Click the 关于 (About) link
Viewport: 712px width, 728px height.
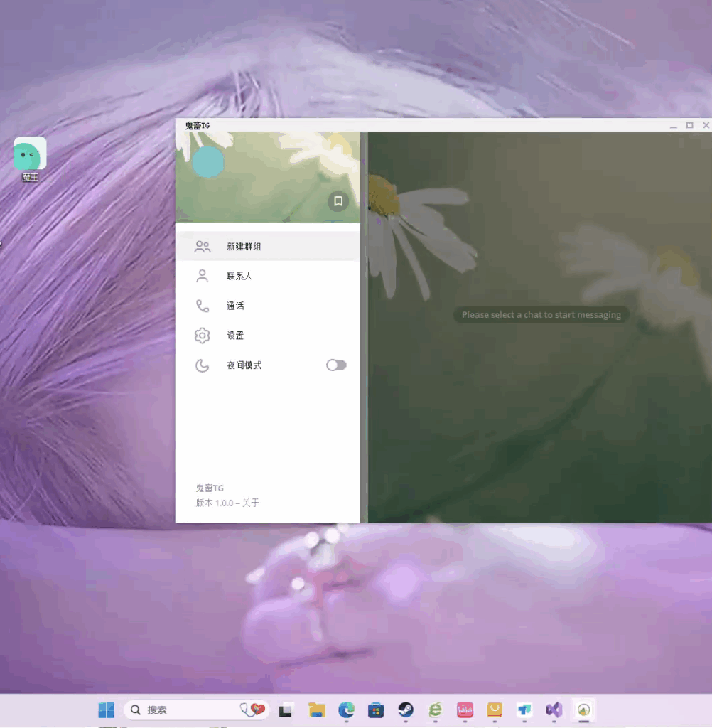coord(251,503)
